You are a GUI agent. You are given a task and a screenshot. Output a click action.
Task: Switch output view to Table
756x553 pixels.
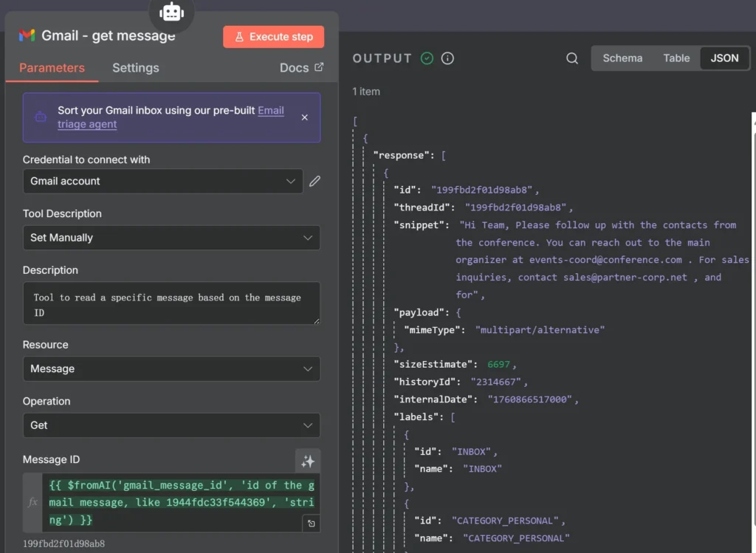(676, 58)
